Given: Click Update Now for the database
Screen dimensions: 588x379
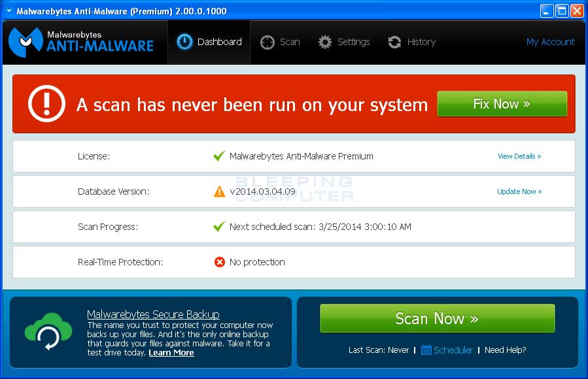Looking at the screenshot, I should (x=519, y=191).
